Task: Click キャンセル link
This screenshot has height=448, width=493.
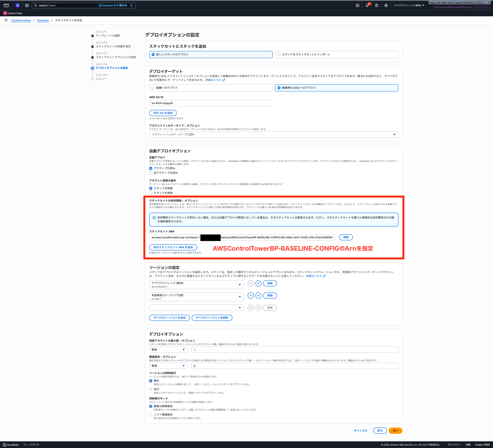Action: pos(361,431)
